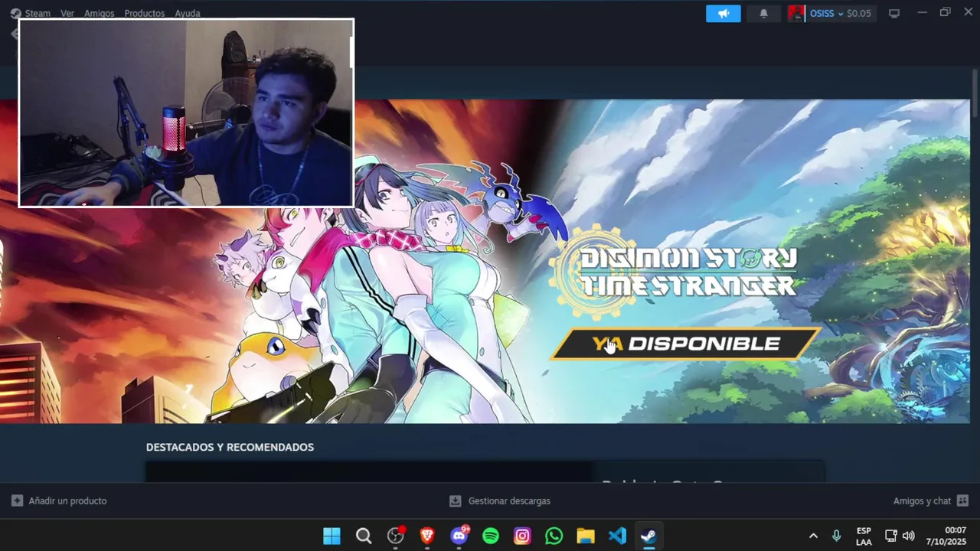
Task: Open the wallet balance $0.05
Action: 859,13
